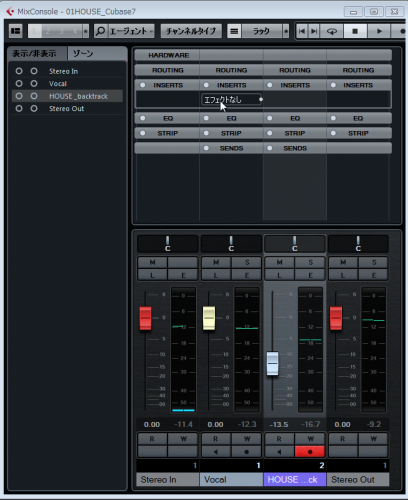Expand the SENDS rack for Vocal
408x500 pixels.
coord(231,148)
